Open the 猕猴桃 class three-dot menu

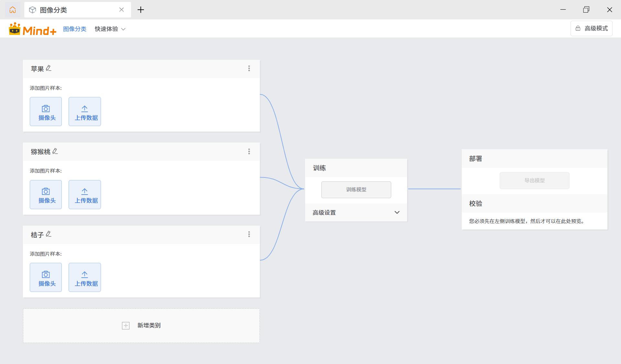point(249,152)
